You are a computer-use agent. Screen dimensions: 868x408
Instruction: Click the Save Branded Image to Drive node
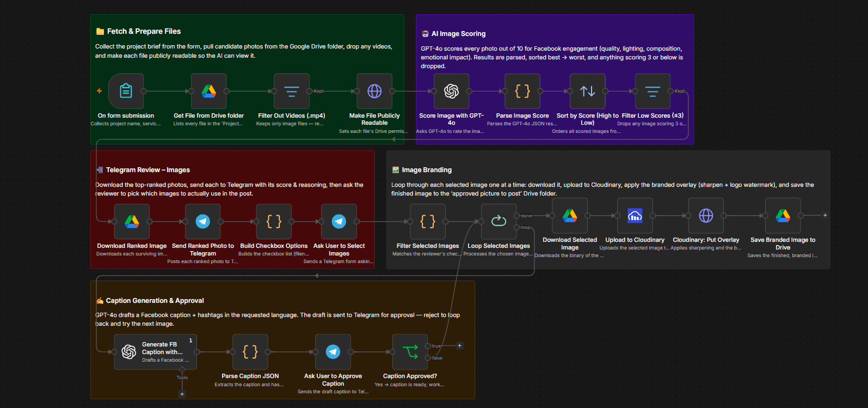point(783,216)
